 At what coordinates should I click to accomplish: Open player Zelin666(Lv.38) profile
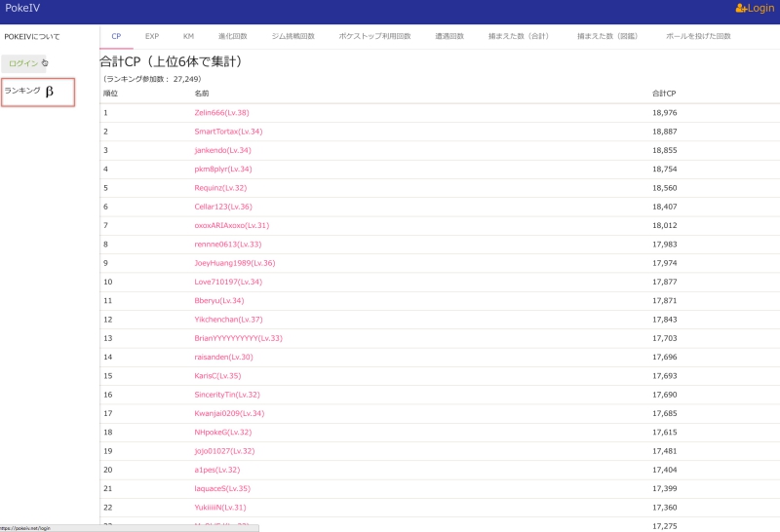point(222,113)
